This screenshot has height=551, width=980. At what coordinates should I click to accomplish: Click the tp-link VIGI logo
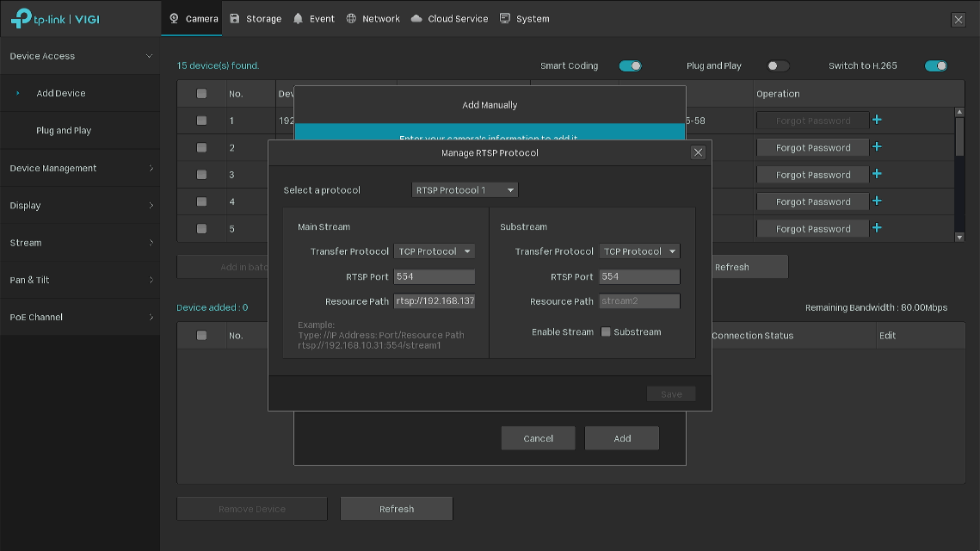click(55, 19)
